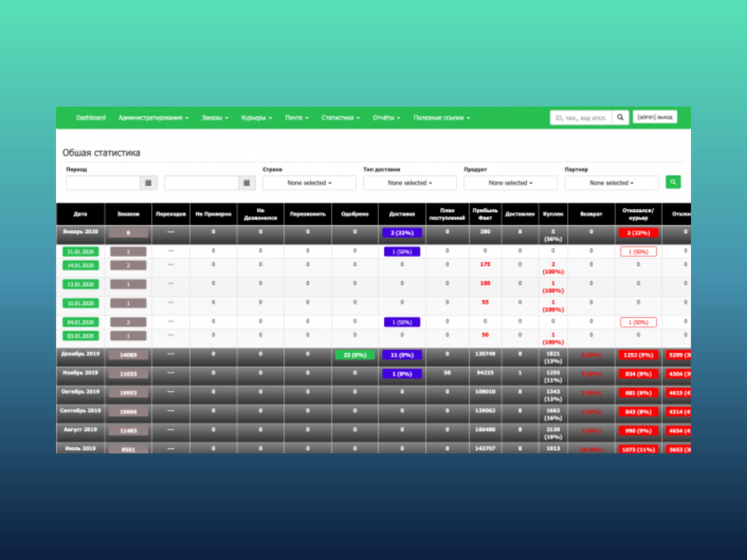Screen dimensions: 747x560
Task: Click orders badge 11033 for Ноябрь 2019
Action: click(128, 374)
